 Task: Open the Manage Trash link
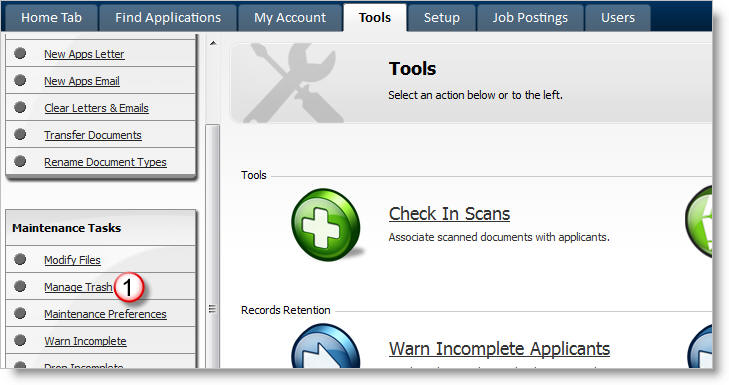pos(78,287)
